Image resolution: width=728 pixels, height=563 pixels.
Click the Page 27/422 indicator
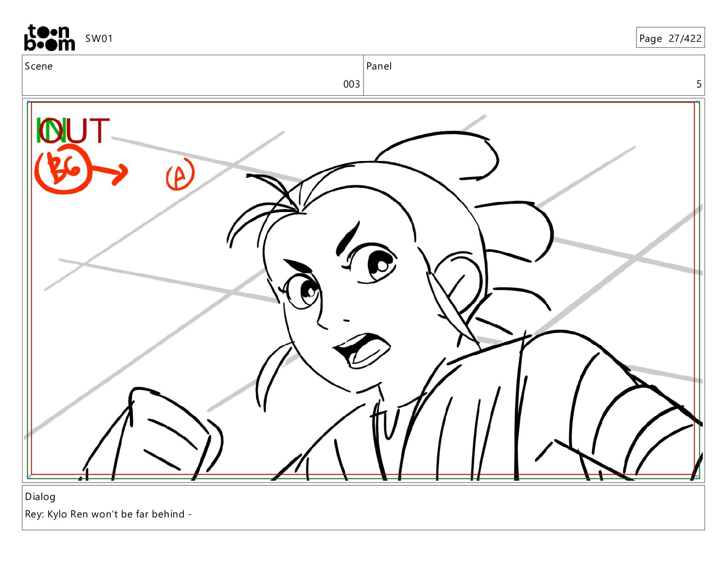(670, 38)
